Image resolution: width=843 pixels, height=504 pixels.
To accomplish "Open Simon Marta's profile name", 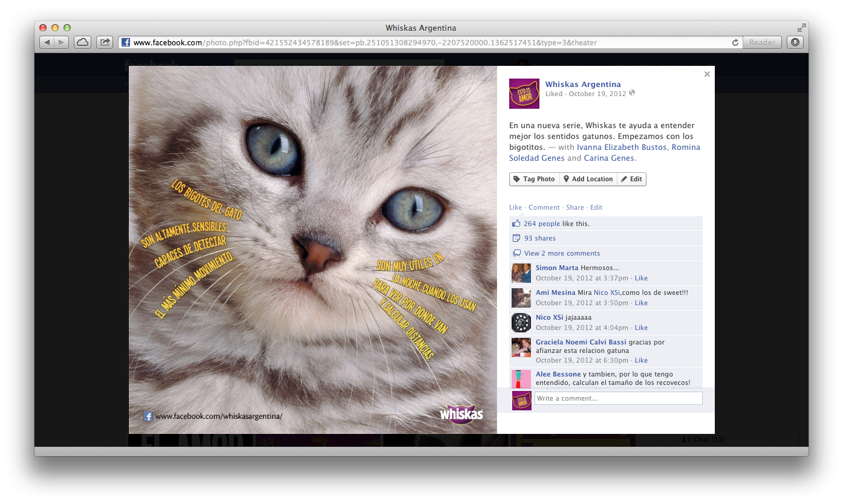I will tap(557, 268).
